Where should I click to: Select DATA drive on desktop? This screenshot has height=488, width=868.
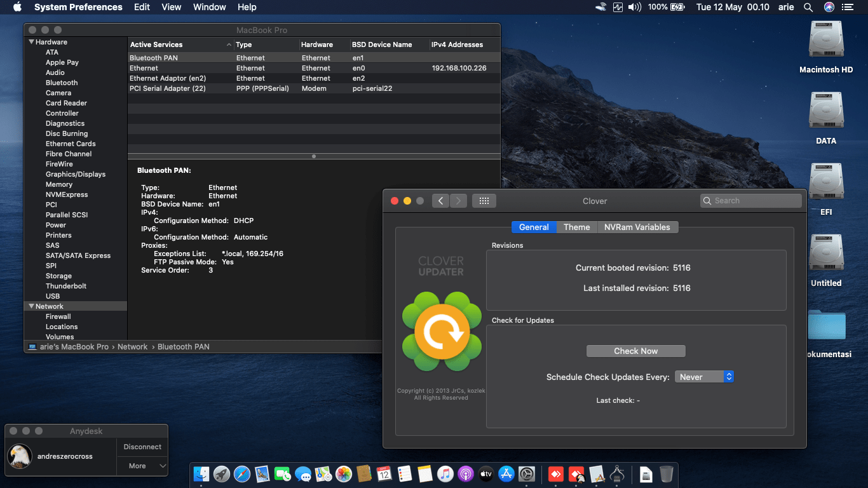click(x=826, y=112)
